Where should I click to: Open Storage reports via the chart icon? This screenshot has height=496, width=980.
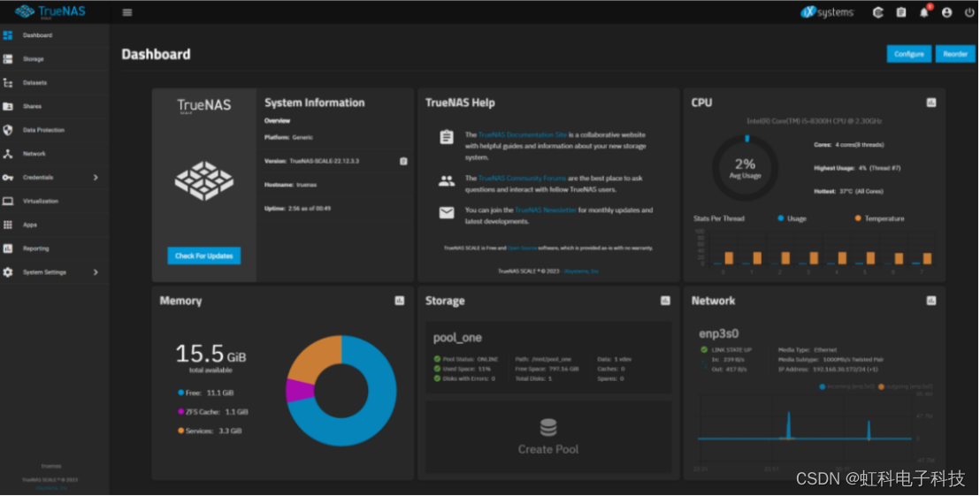(x=665, y=301)
